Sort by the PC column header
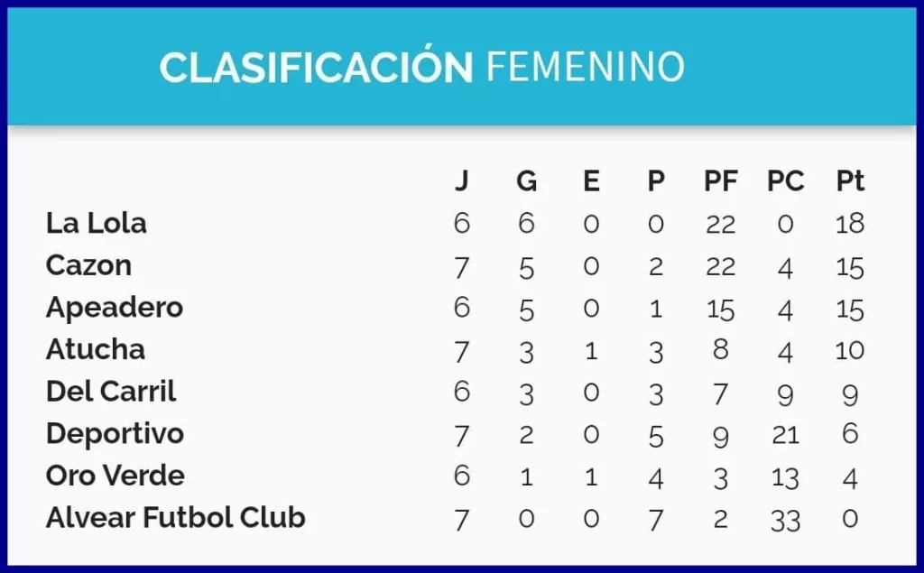Image resolution: width=924 pixels, height=573 pixels. (785, 181)
